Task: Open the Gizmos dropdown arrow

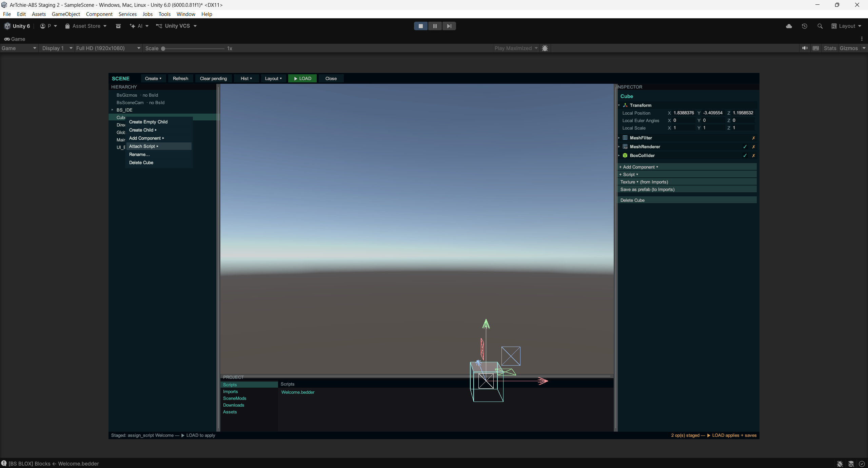Action: [864, 48]
